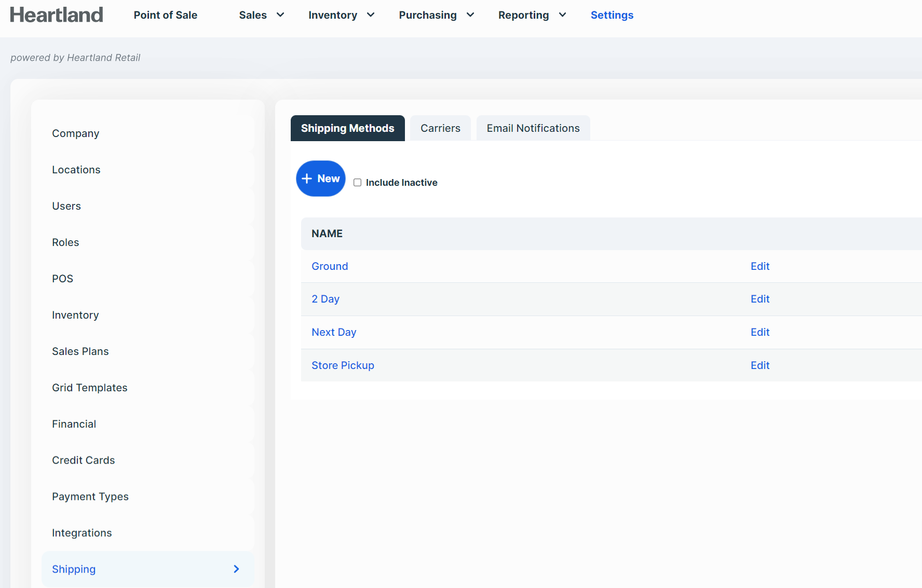Open the Purchasing dropdown menu

coord(437,15)
